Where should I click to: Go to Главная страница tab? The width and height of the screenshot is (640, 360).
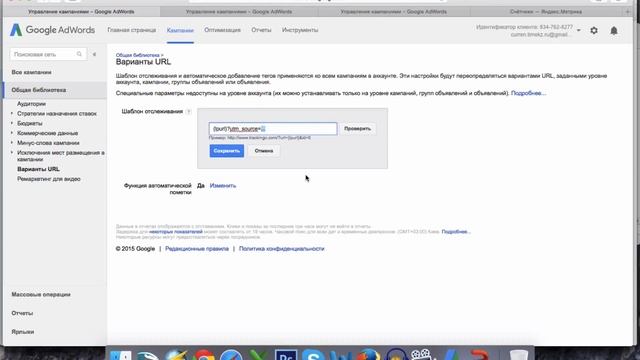tap(131, 30)
